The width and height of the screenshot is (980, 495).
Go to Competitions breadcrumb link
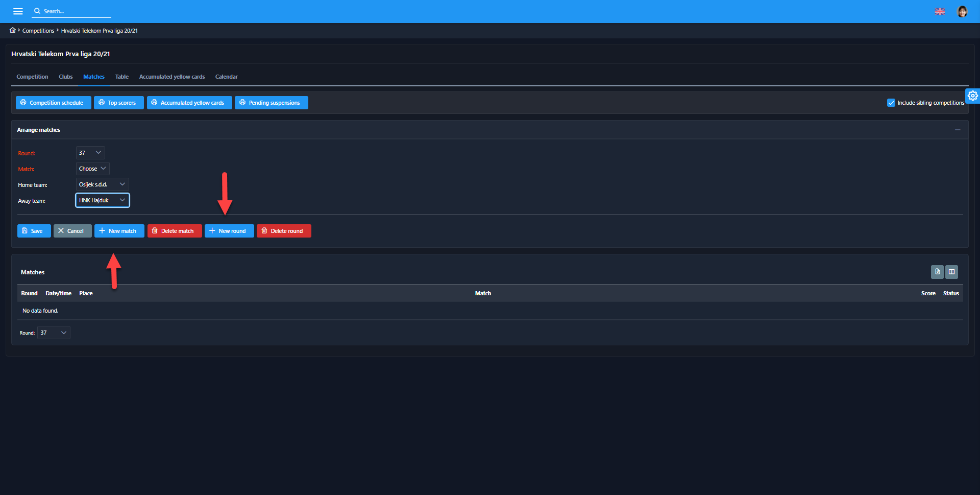tap(38, 31)
